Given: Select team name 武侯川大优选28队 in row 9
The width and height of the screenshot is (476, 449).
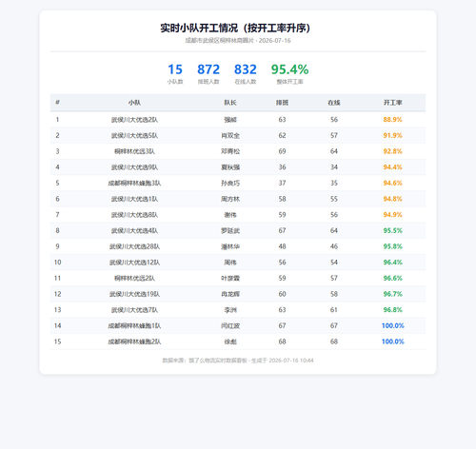Looking at the screenshot, I should (134, 246).
